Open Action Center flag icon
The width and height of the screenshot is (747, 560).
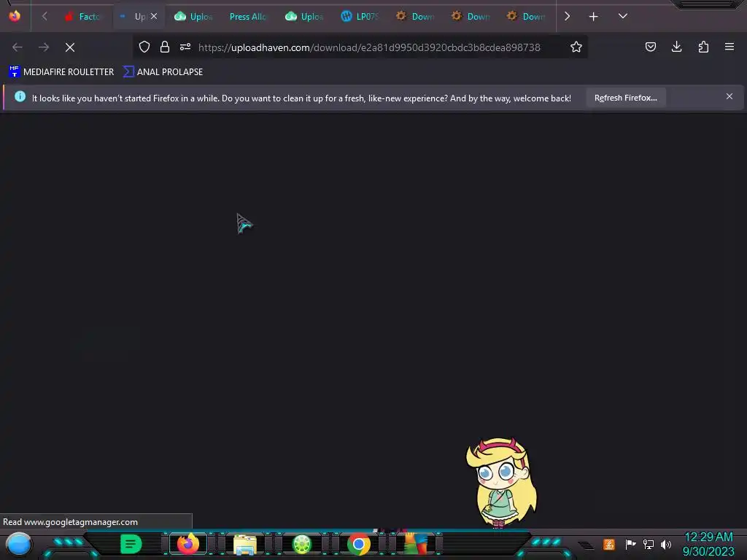(x=630, y=544)
